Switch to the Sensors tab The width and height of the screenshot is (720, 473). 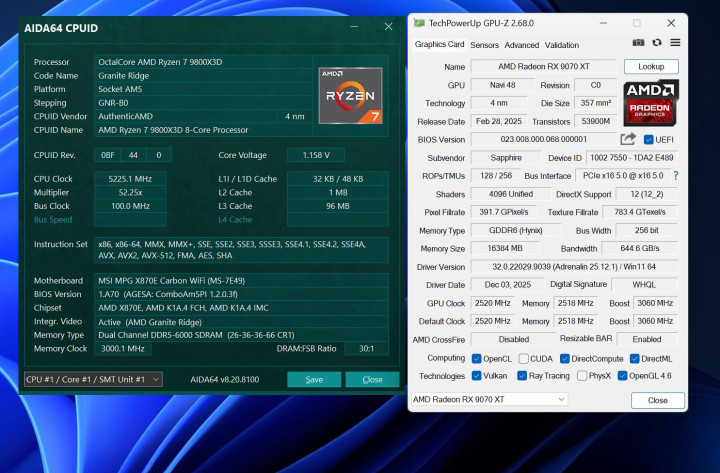tap(484, 45)
